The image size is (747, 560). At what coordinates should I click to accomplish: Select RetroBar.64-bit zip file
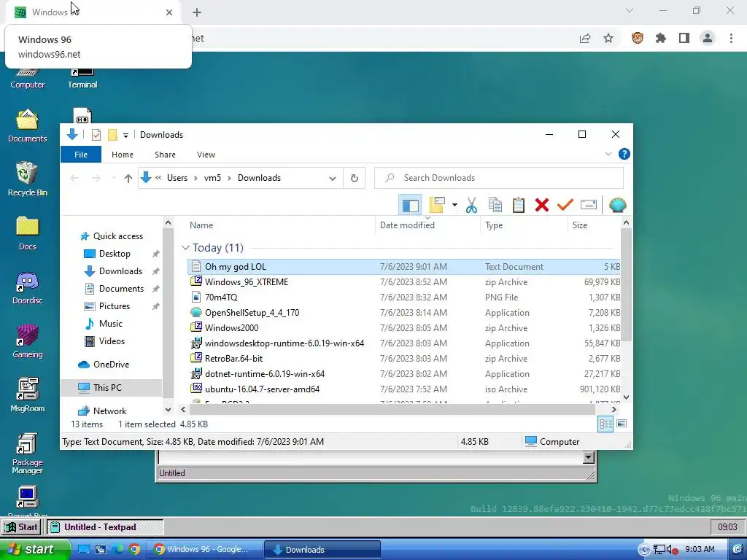point(404,358)
